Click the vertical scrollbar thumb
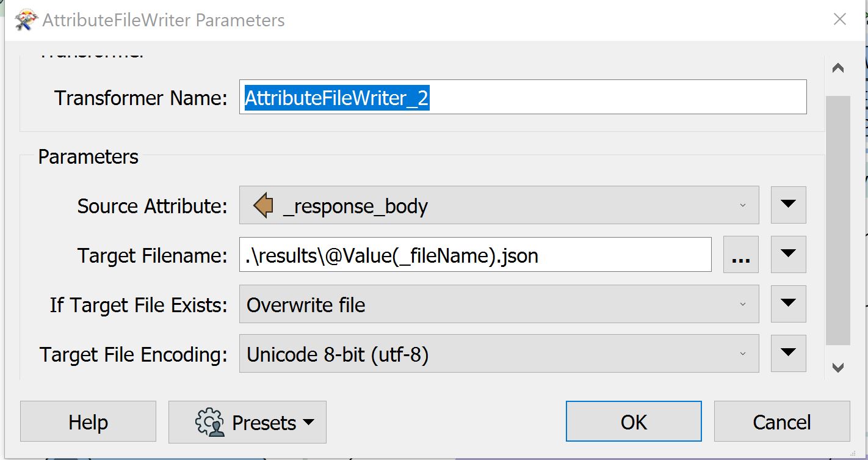Screen dimensions: 868x460 pos(838,221)
